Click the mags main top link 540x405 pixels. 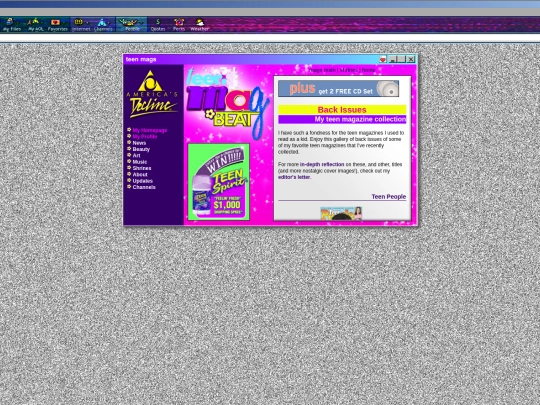[x=322, y=70]
